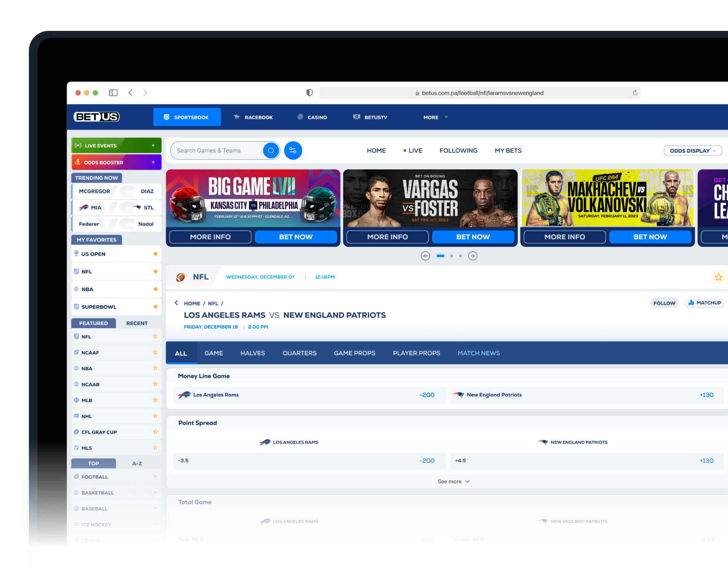
Task: Switch sidebar to RECENT tab
Action: pyautogui.click(x=137, y=323)
